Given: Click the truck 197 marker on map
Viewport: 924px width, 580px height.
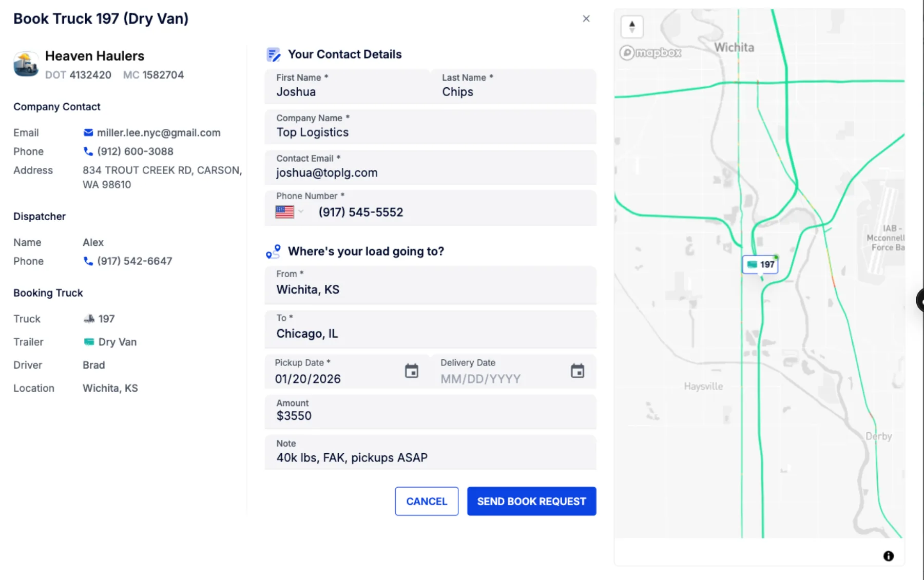Looking at the screenshot, I should pos(760,264).
